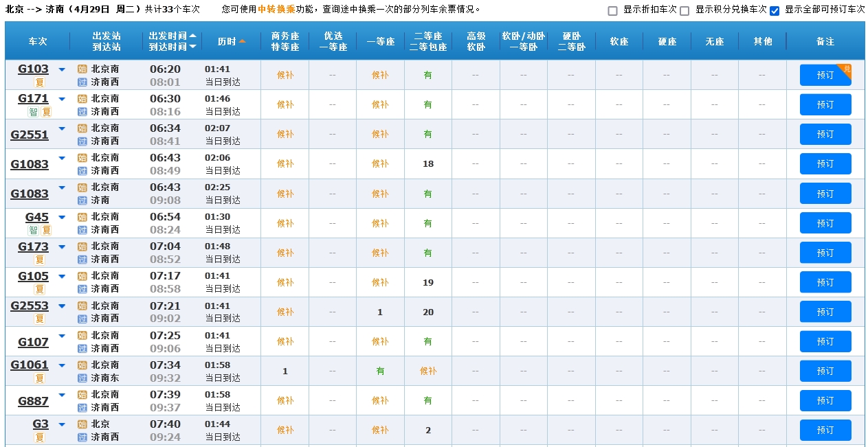868x447 pixels.
Task: Expand the arrow beside G1083 arriving 08:49
Action: pyautogui.click(x=62, y=158)
